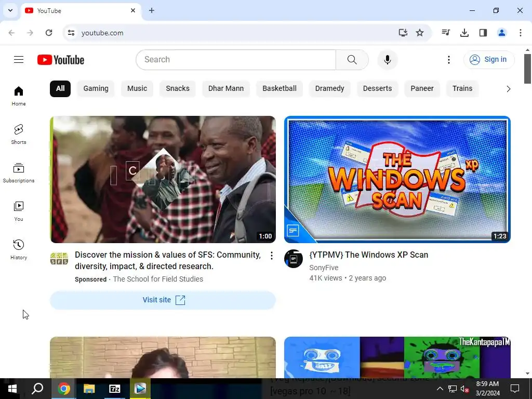Image resolution: width=532 pixels, height=399 pixels.
Task: Play The Windows XP Scan thumbnail
Action: [397, 179]
